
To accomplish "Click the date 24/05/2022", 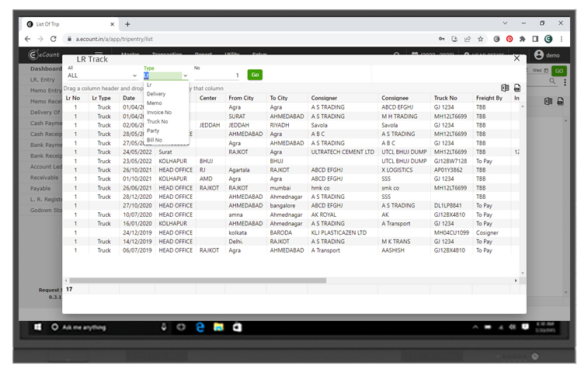I will [137, 152].
